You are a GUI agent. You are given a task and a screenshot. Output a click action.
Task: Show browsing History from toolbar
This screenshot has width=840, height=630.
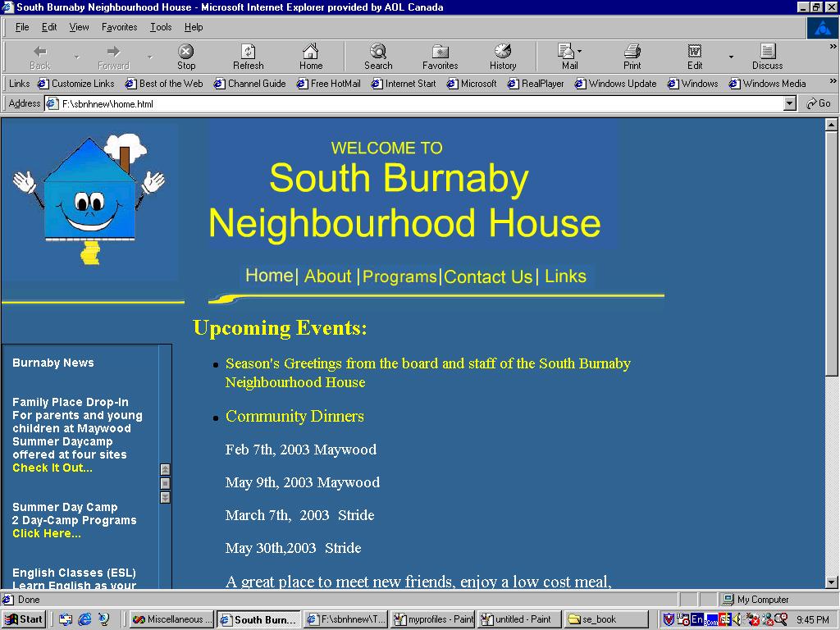[x=503, y=57]
